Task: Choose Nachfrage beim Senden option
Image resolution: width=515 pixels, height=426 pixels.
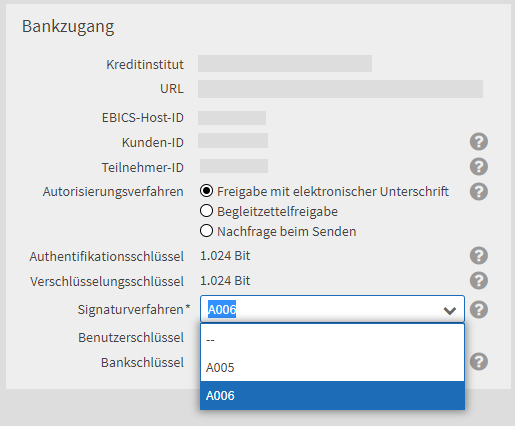Action: pos(206,231)
